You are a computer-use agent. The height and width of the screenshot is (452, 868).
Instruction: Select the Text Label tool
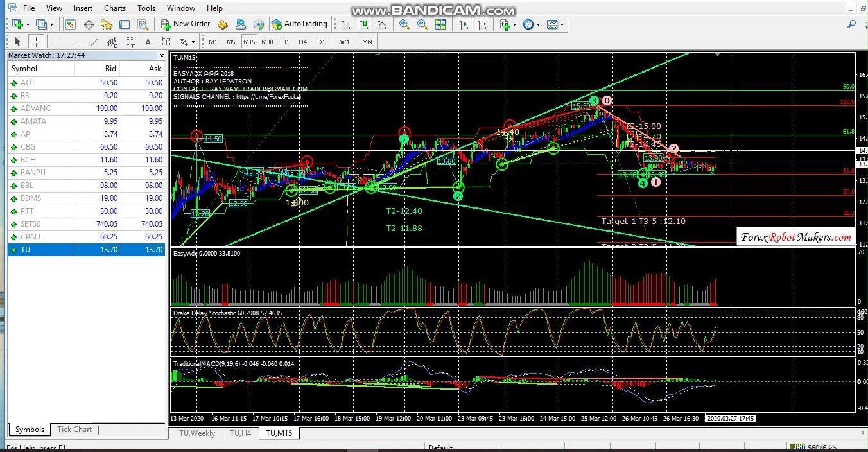[x=166, y=42]
